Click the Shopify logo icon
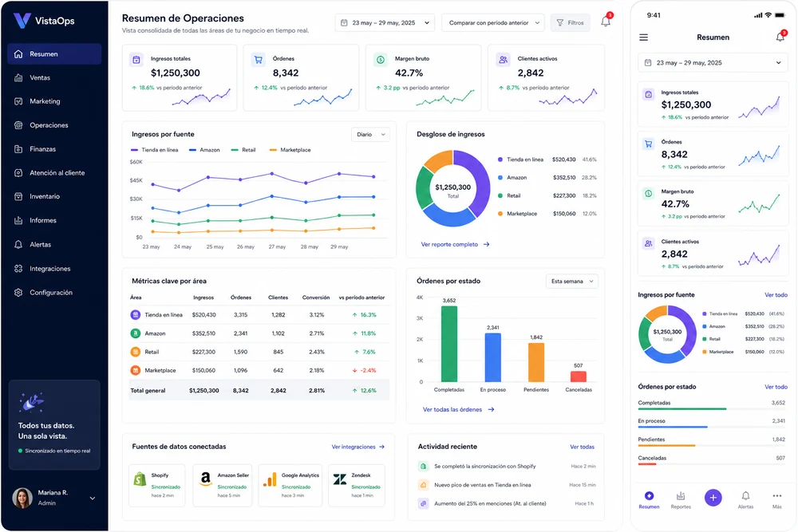 [x=140, y=479]
